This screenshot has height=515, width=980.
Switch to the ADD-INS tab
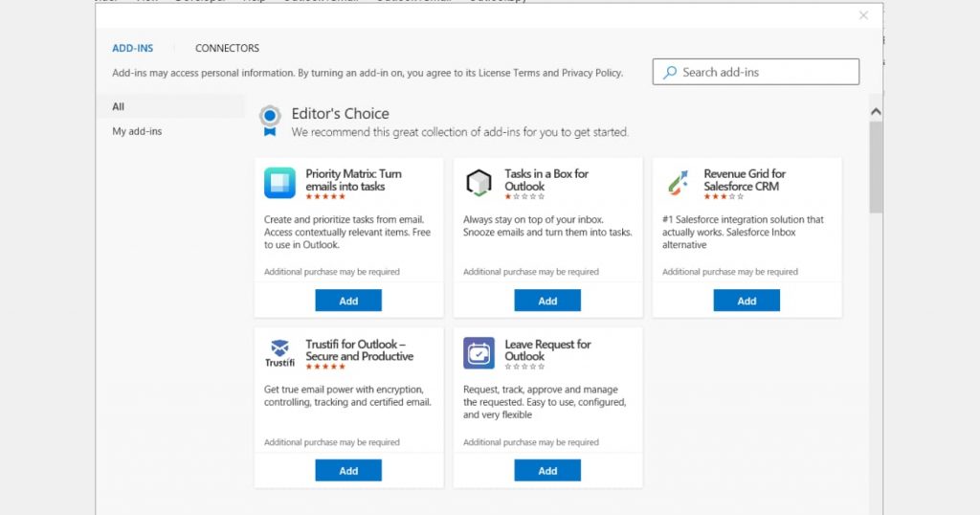[132, 48]
